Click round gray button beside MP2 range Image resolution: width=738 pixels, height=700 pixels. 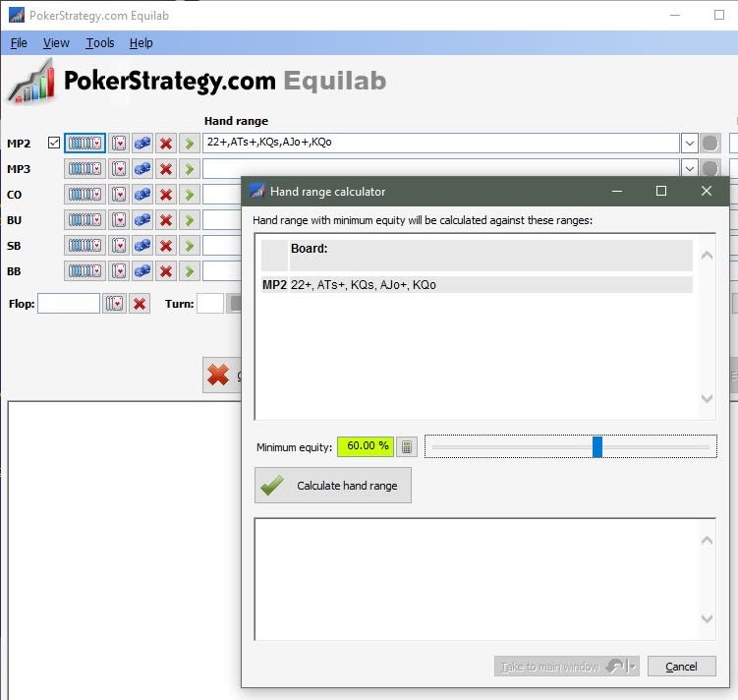(x=710, y=144)
